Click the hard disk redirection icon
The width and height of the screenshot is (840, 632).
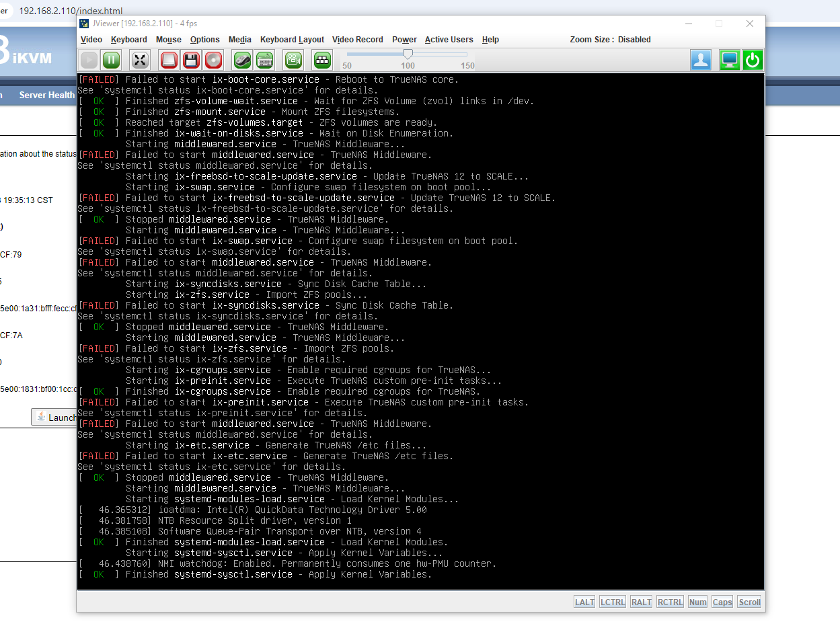click(x=169, y=60)
